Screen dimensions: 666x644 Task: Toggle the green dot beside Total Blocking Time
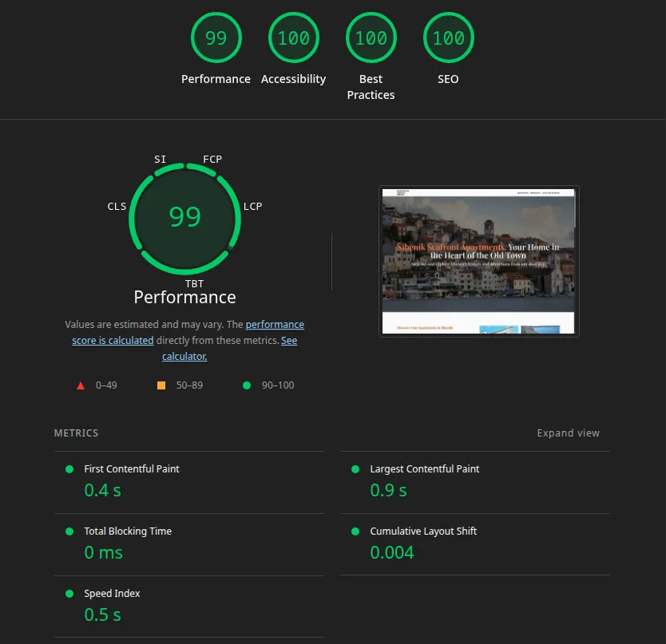69,531
